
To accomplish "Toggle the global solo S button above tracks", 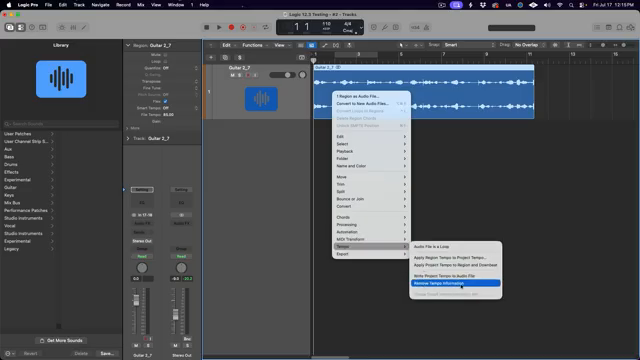I will (x=240, y=58).
